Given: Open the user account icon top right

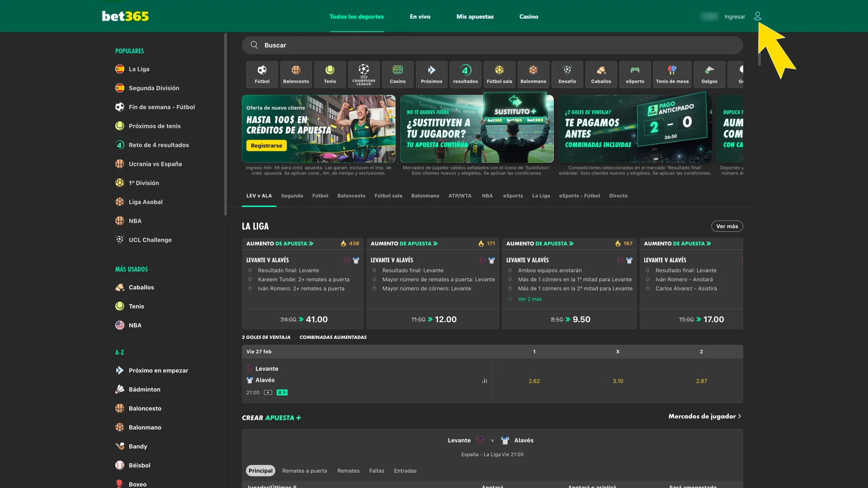Looking at the screenshot, I should [x=758, y=16].
